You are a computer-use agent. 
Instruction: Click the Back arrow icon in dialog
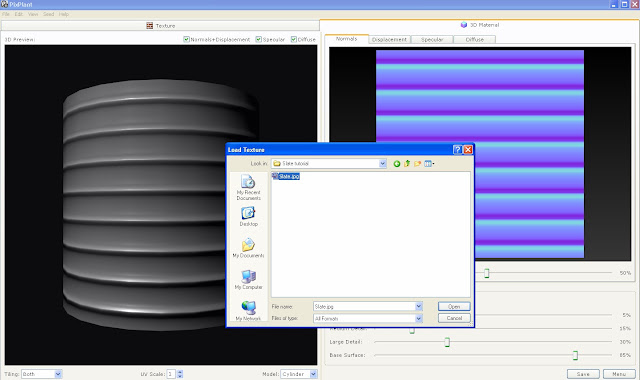click(396, 164)
